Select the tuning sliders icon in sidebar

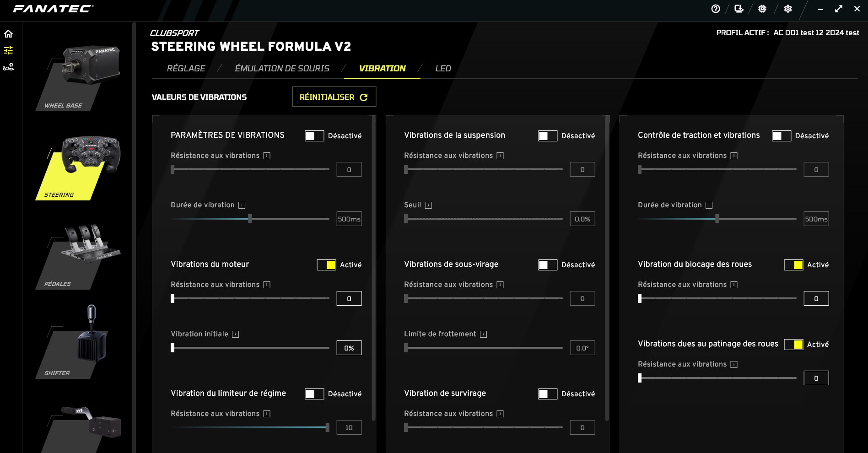[7, 50]
